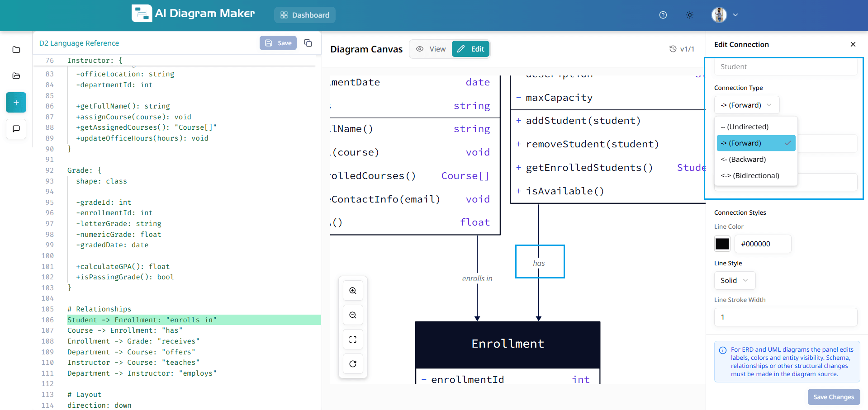Save changes in the Edit Connection panel
Image resolution: width=868 pixels, height=410 pixels.
833,396
